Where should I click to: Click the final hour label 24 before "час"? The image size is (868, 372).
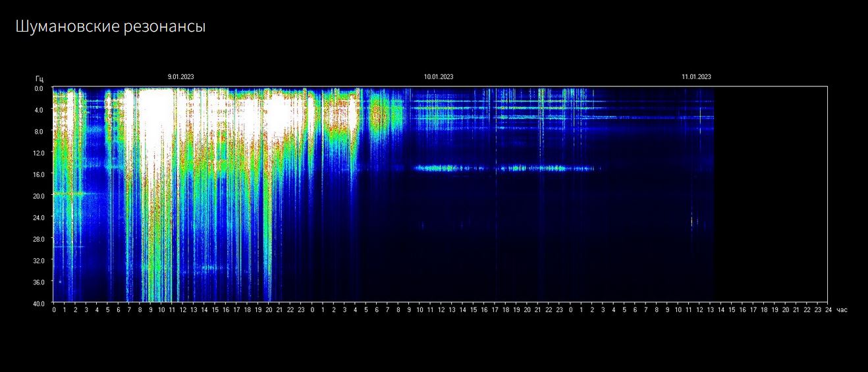pos(828,309)
